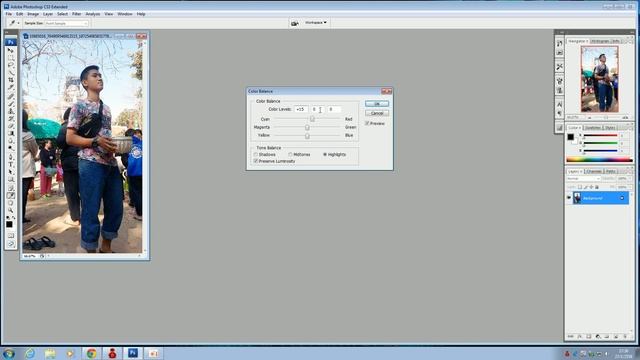
Task: Click the third Color Levels input field
Action: pos(334,109)
